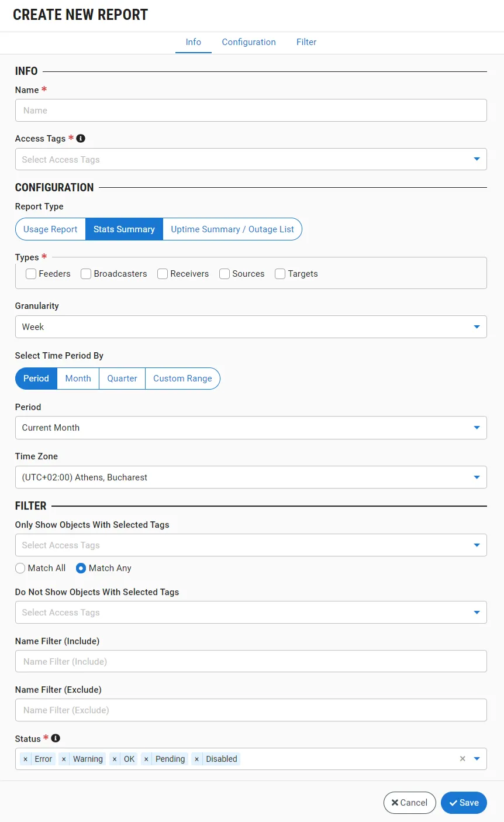
Task: Focus the Name input field
Action: [x=251, y=110]
